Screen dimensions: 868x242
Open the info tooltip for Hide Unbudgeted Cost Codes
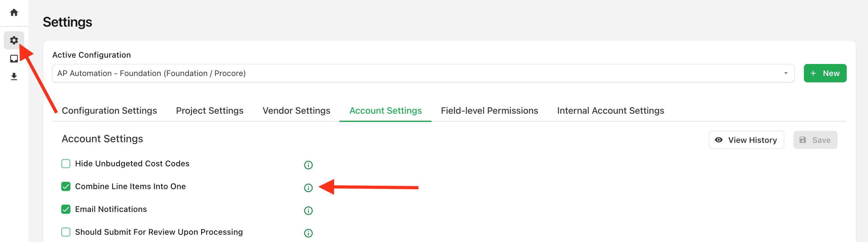(308, 165)
